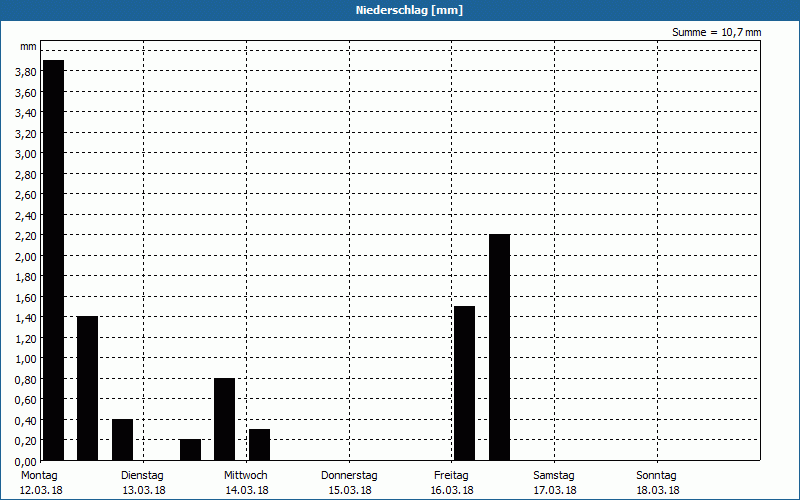
Task: Select the y-axis value '1,00'
Action: 26,359
